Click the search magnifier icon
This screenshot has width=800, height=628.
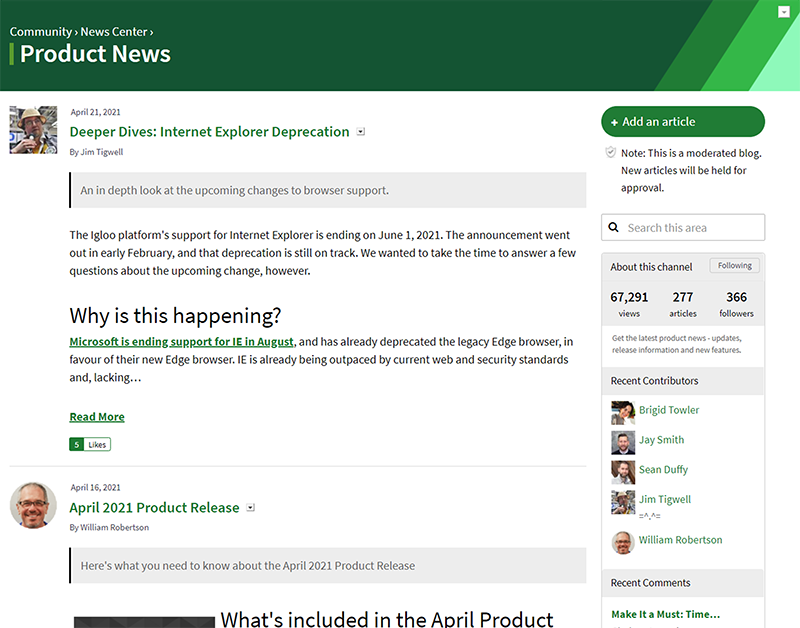click(x=613, y=228)
